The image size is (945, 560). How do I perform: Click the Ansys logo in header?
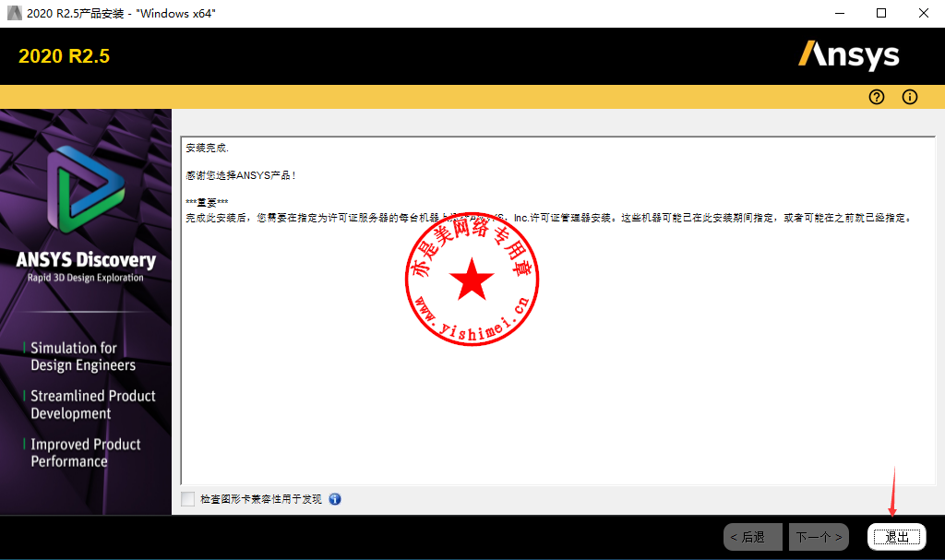pos(849,55)
